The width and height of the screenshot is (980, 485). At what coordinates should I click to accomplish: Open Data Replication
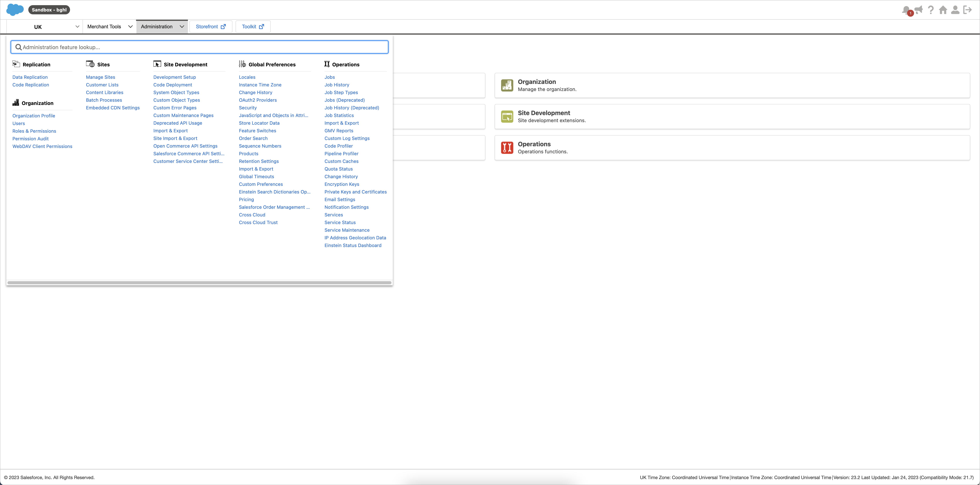pyautogui.click(x=30, y=77)
